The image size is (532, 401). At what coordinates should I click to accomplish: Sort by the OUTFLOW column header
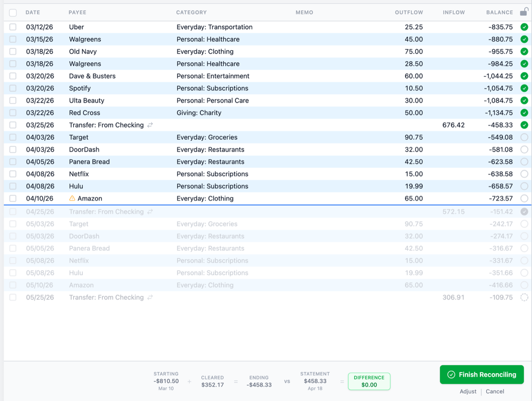[x=409, y=12]
